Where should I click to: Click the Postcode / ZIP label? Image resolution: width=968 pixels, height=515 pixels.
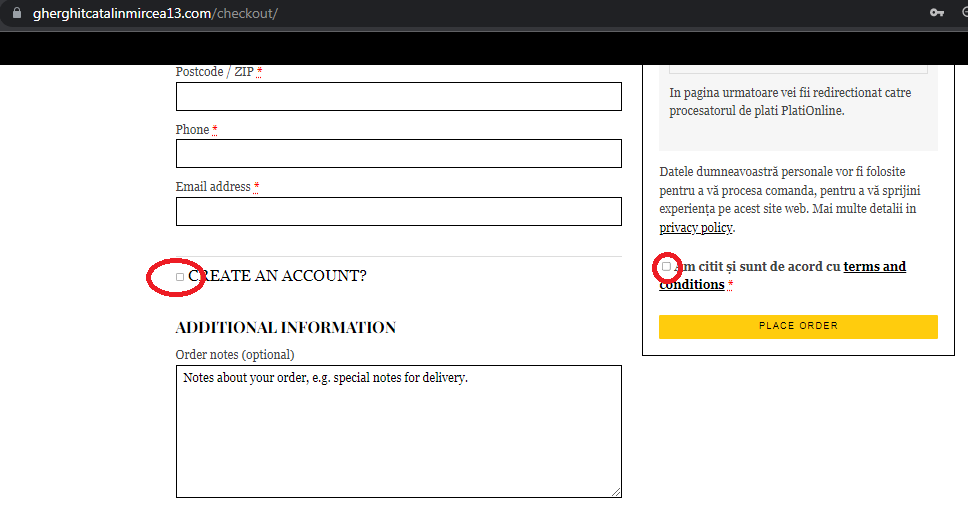point(215,72)
